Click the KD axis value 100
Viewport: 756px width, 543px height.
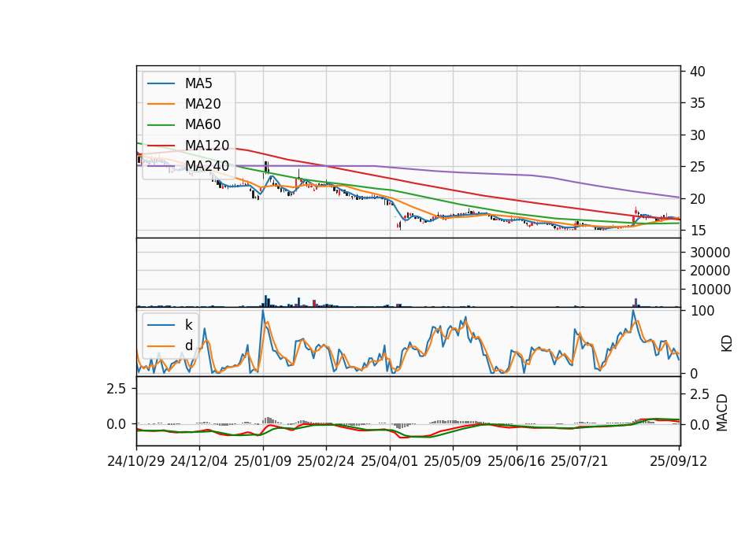702,311
